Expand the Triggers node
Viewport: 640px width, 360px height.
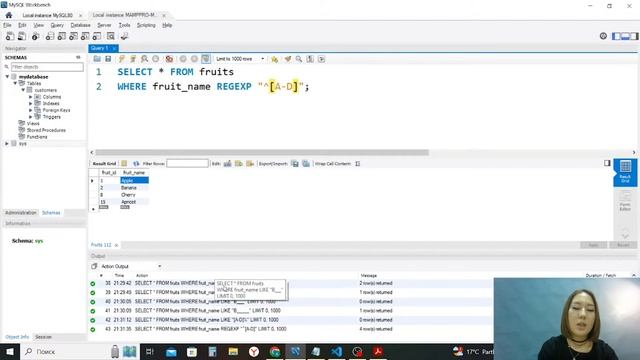click(x=31, y=117)
